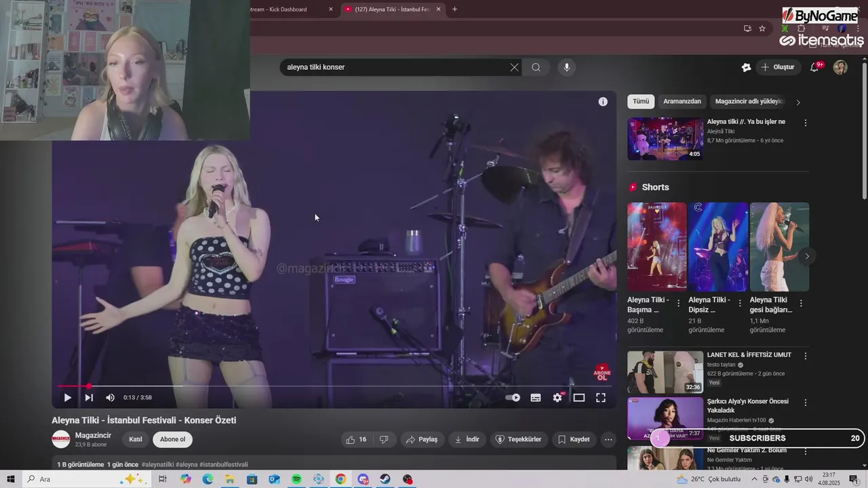Viewport: 868px width, 488px height.
Task: Show more filter chips with arrow
Action: coord(798,102)
